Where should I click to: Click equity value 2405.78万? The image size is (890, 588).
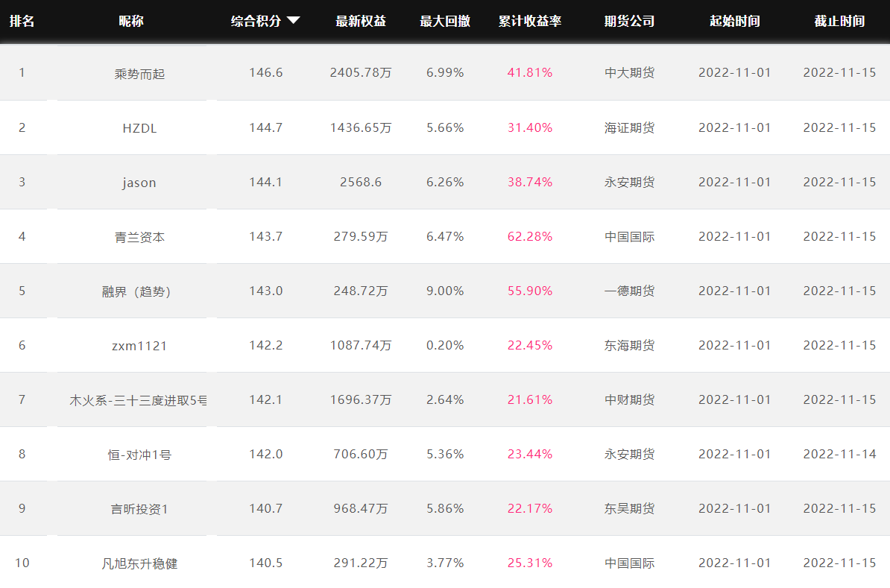361,72
